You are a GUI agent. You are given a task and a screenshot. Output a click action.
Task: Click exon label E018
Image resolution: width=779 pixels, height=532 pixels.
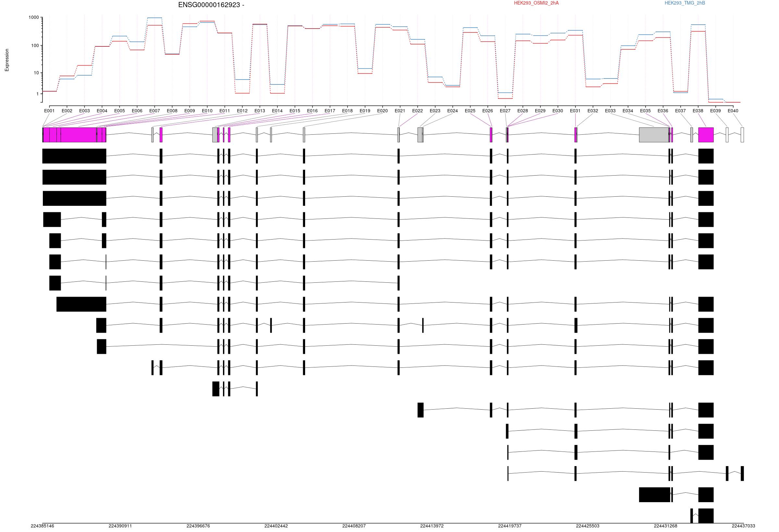(347, 111)
